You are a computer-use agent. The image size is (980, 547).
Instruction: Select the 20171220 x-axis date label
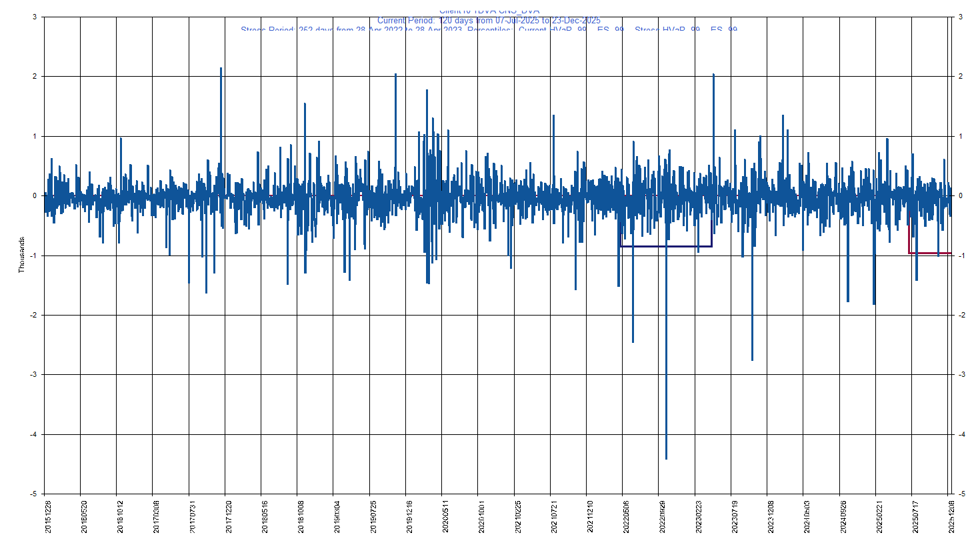(229, 516)
